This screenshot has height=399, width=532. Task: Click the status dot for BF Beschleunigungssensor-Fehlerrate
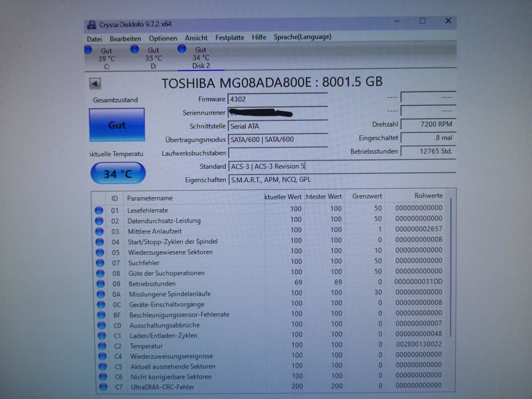click(x=102, y=315)
